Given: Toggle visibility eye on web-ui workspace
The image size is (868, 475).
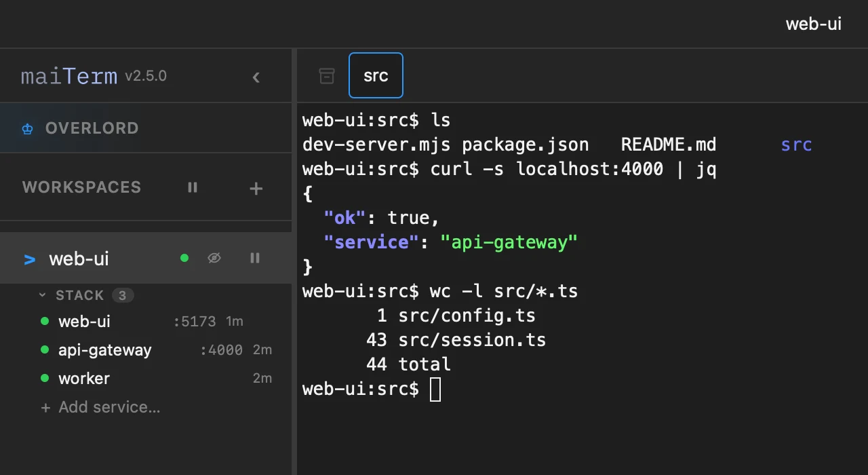Looking at the screenshot, I should click(x=214, y=258).
